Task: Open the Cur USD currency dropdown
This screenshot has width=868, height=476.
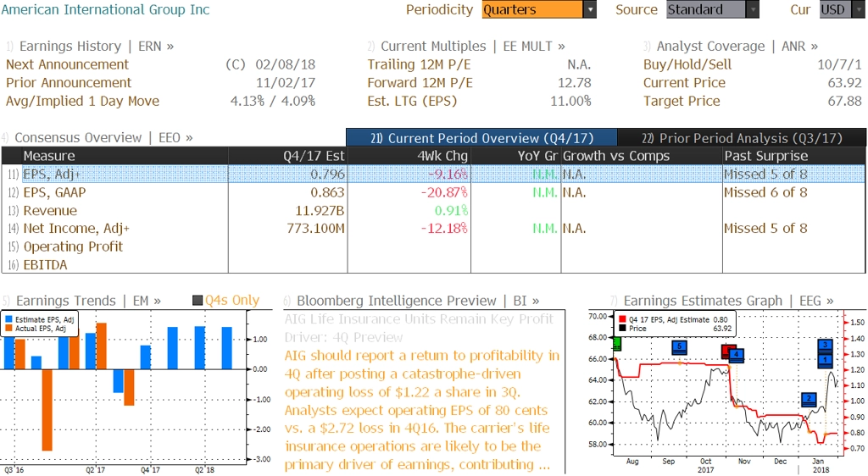Action: click(x=842, y=9)
